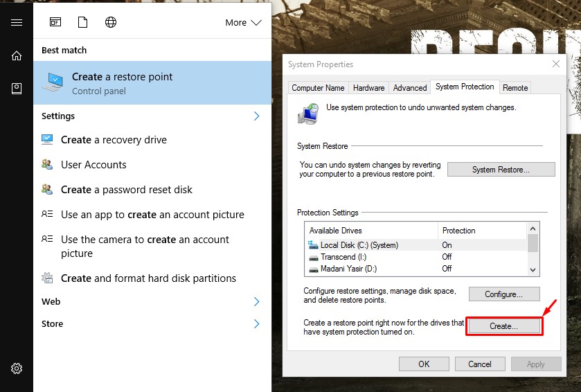Click the Madani Yasir drive icon
The width and height of the screenshot is (581, 392).
(x=314, y=269)
